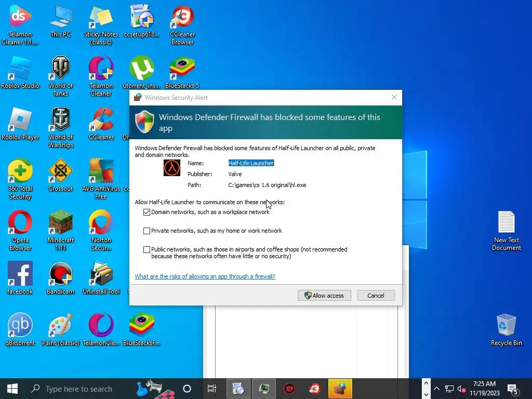Open CCleaner Browser shortcut
The height and width of the screenshot is (399, 532).
(182, 24)
